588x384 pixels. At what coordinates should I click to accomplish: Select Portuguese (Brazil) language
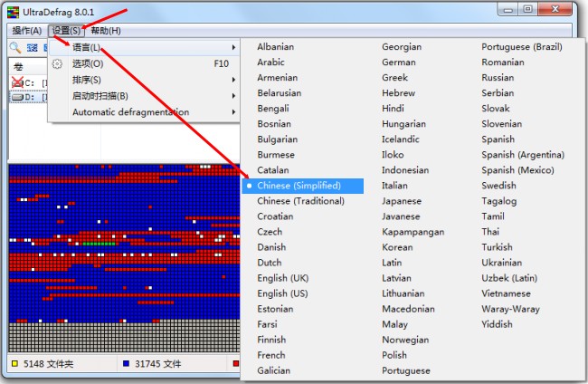pyautogui.click(x=522, y=47)
